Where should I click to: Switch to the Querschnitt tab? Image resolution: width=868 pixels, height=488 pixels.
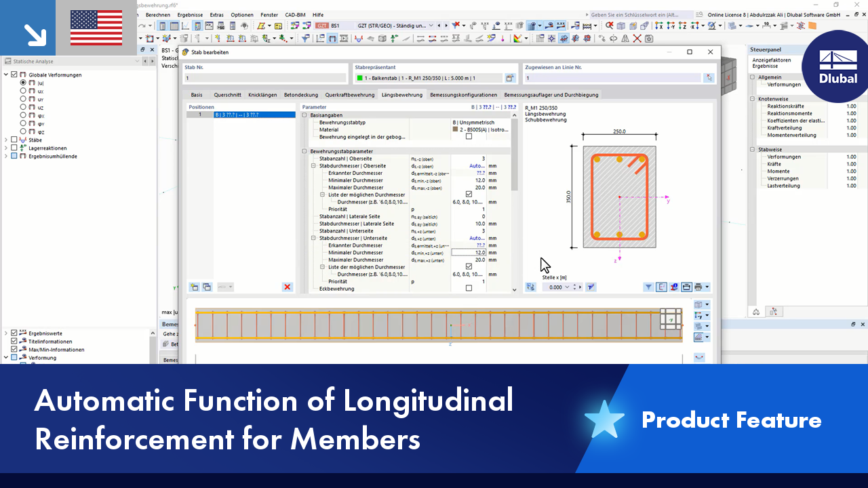(x=227, y=95)
